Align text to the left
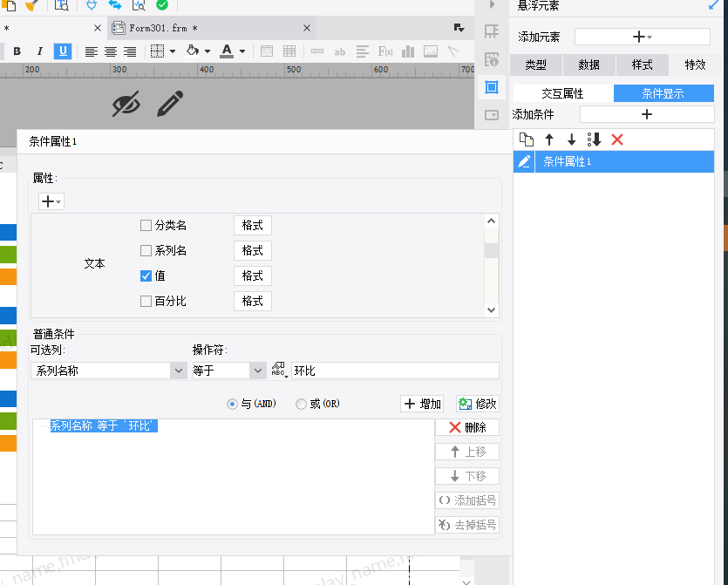The width and height of the screenshot is (728, 585). (91, 51)
